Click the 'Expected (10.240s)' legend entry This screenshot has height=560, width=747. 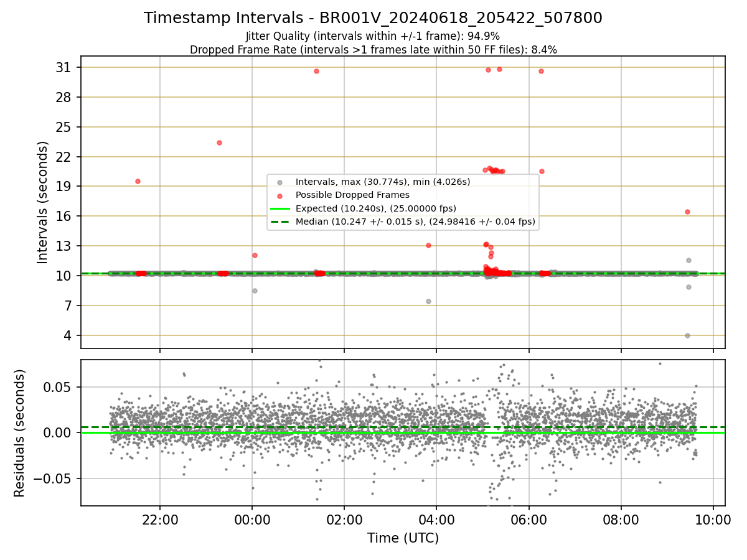(376, 208)
